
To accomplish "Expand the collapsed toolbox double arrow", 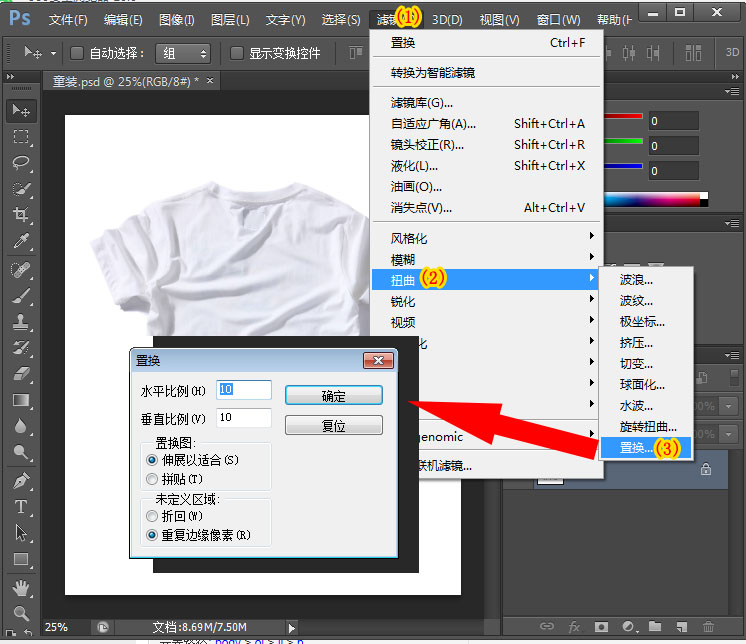I will pyautogui.click(x=10, y=76).
